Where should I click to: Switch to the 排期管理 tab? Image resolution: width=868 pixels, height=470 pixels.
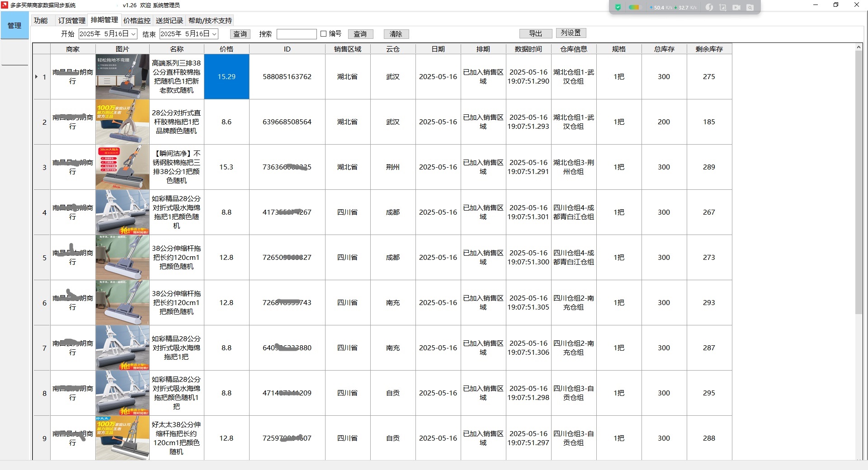click(x=104, y=20)
